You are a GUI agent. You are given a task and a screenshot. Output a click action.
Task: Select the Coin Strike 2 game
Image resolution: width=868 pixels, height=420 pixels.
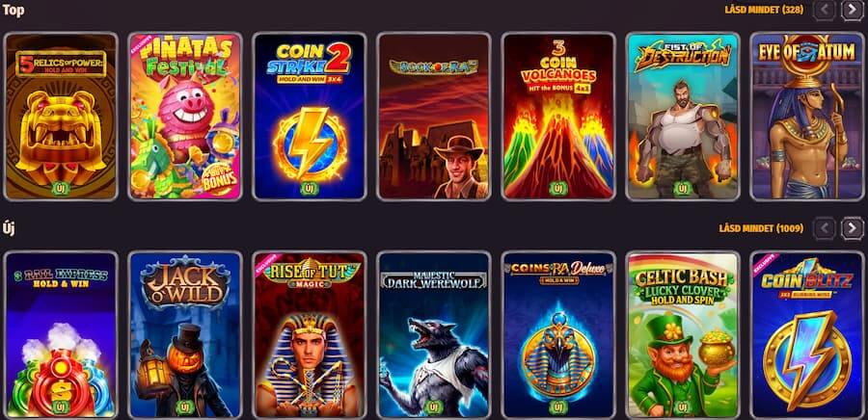[x=310, y=116]
